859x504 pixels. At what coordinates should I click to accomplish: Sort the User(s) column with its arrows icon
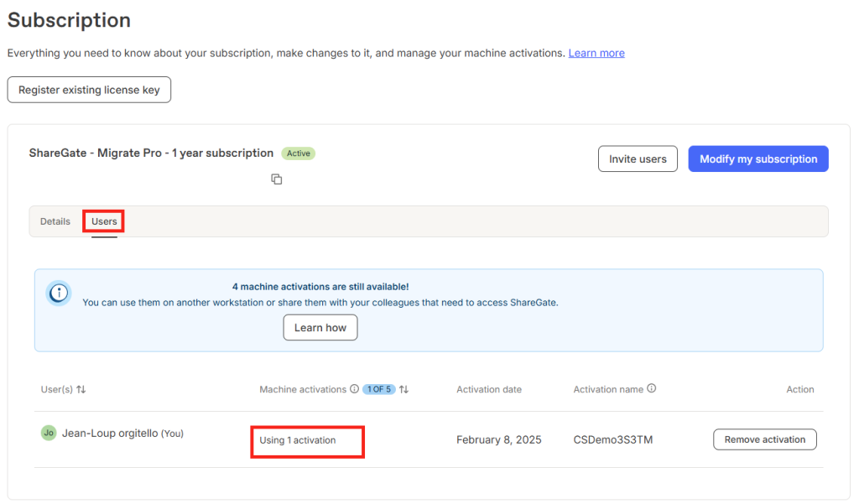81,389
